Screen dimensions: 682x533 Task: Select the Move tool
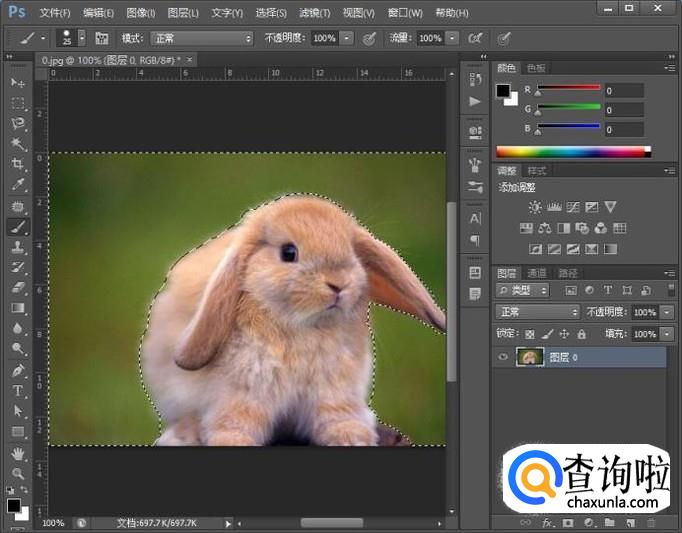tap(17, 81)
